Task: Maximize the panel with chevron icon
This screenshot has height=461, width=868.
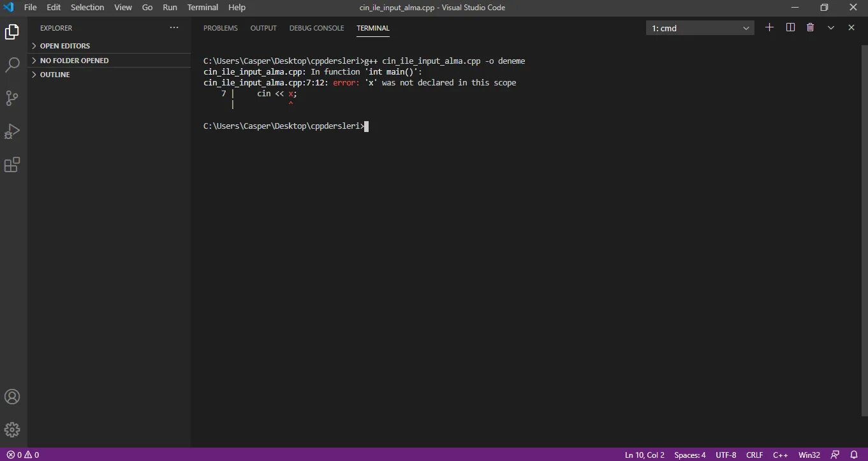Action: 831,27
